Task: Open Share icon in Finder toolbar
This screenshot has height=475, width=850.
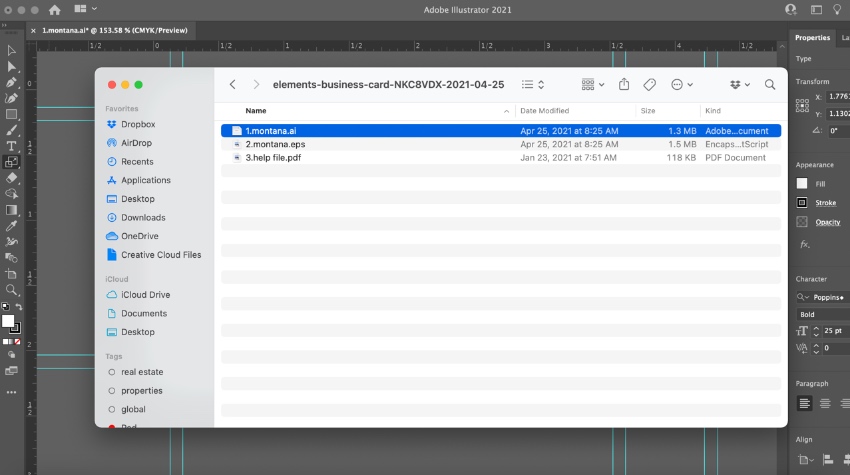Action: pyautogui.click(x=624, y=84)
